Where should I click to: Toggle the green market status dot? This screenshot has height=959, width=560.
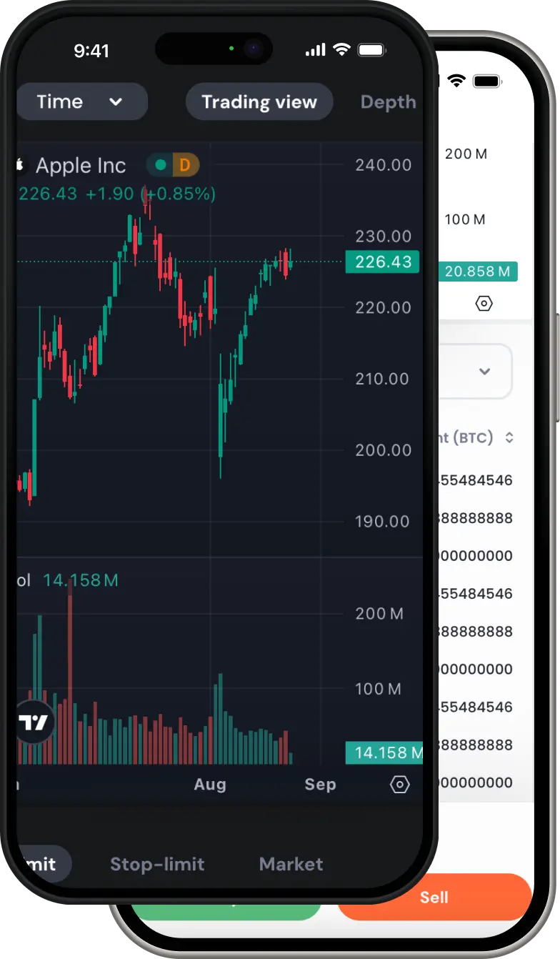click(x=160, y=166)
